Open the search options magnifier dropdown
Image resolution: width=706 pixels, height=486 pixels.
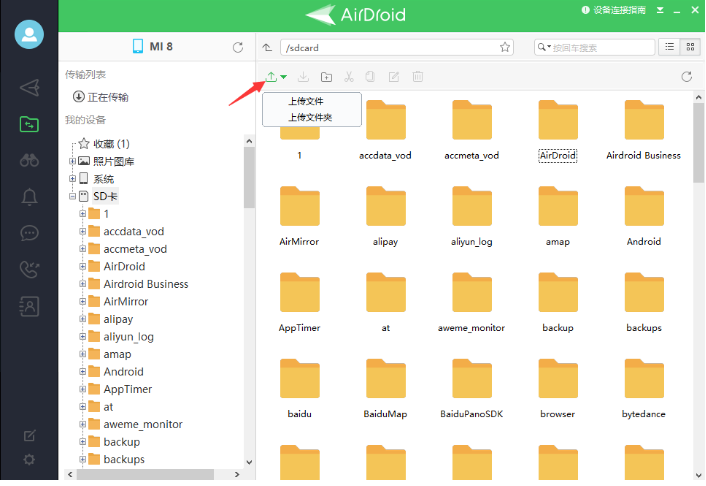544,47
